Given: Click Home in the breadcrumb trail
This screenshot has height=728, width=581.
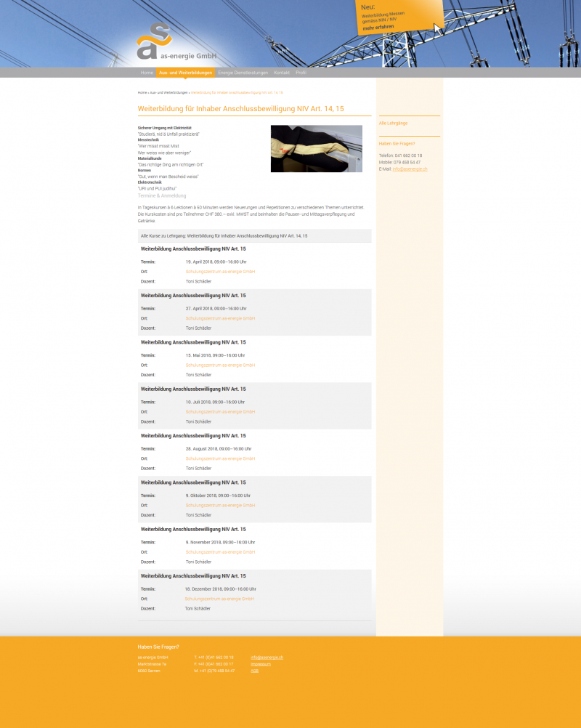Looking at the screenshot, I should (x=142, y=93).
